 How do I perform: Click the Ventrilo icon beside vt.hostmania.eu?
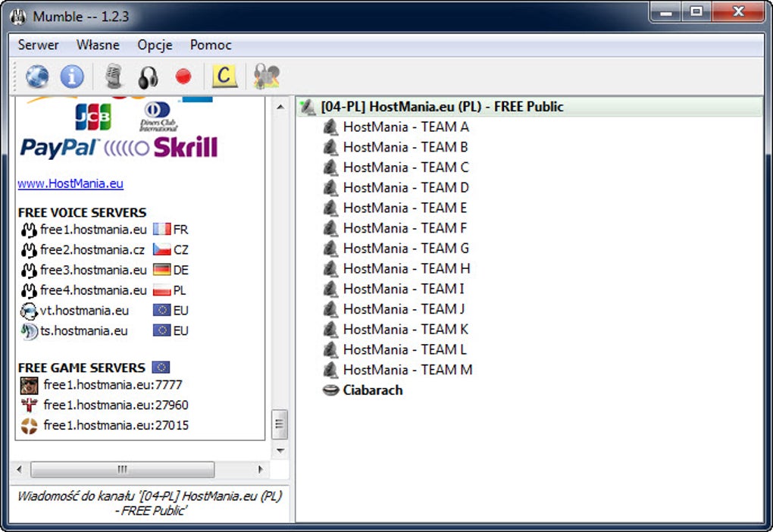pyautogui.click(x=29, y=311)
